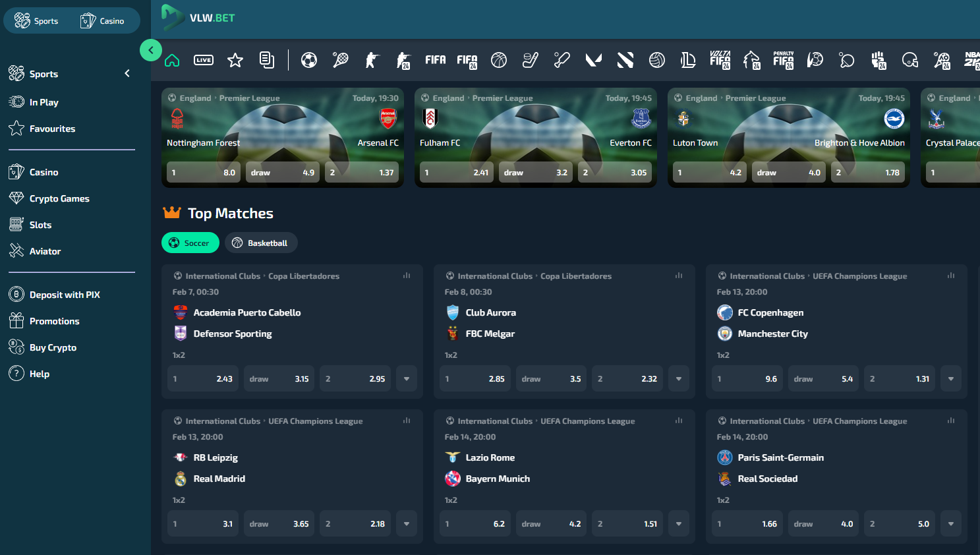
Task: Select the Penalty FIFA 24 icon
Action: (x=783, y=60)
